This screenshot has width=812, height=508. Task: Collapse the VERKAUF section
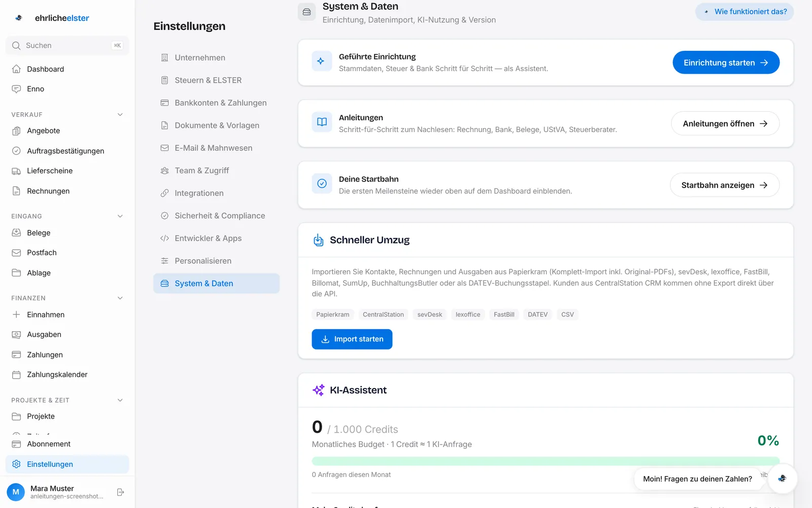coord(120,115)
